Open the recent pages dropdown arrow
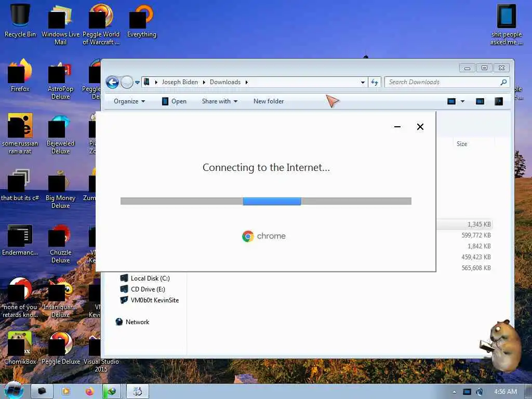The width and height of the screenshot is (532, 399). tap(137, 82)
